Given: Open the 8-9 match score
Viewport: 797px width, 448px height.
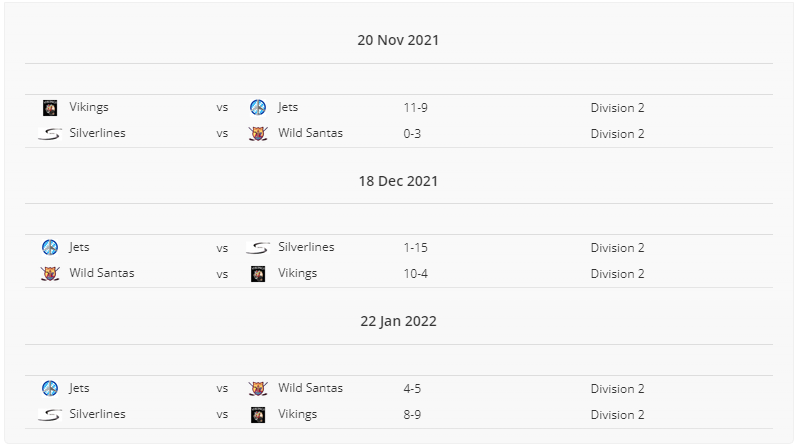Looking at the screenshot, I should (412, 414).
